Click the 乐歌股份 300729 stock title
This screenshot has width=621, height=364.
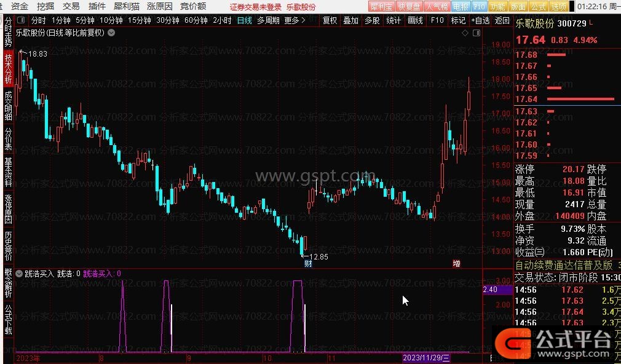[551, 23]
